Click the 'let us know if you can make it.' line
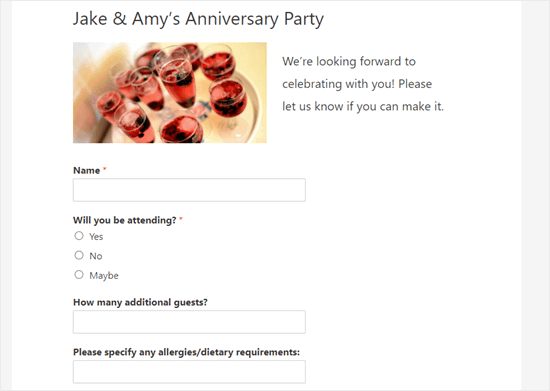The width and height of the screenshot is (550, 391). click(363, 106)
